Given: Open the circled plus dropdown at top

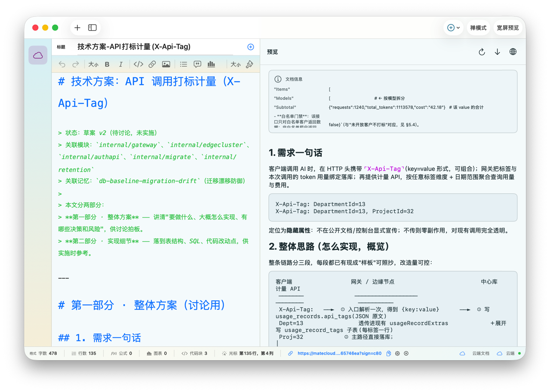Looking at the screenshot, I should [454, 28].
